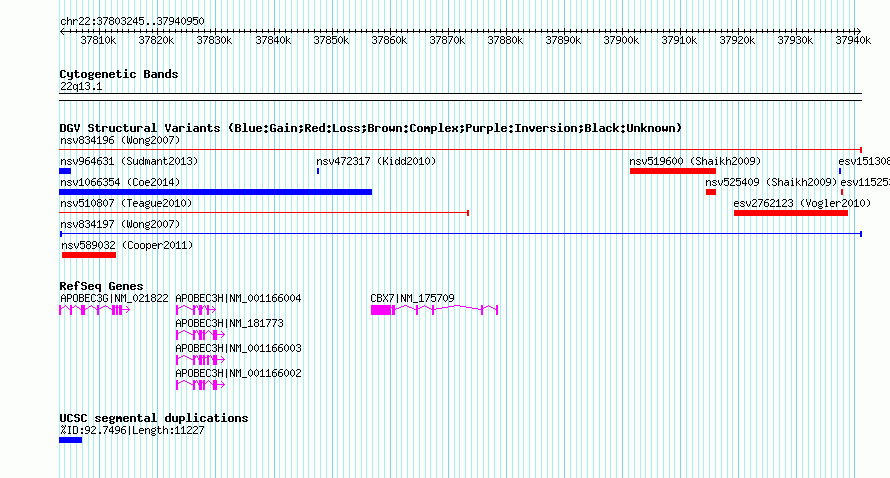Screen dimensions: 890x478
Task: Select variant label nsv525409 (Shaikh2009)
Action: (771, 182)
